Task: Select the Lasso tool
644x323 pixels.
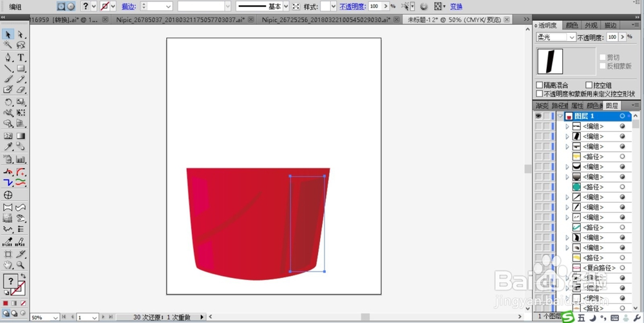Action: pos(21,45)
